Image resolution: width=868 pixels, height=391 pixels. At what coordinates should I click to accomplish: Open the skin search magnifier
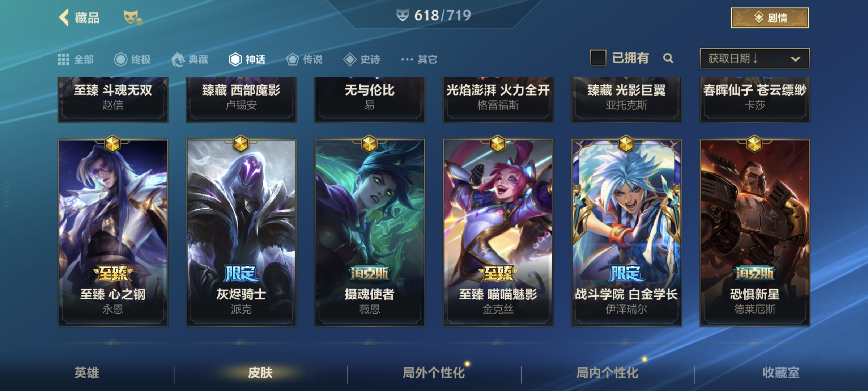tap(668, 58)
